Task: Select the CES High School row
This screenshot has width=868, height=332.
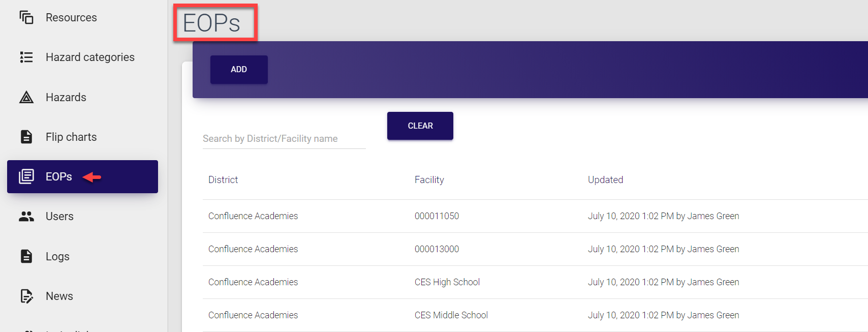Action: [x=447, y=282]
